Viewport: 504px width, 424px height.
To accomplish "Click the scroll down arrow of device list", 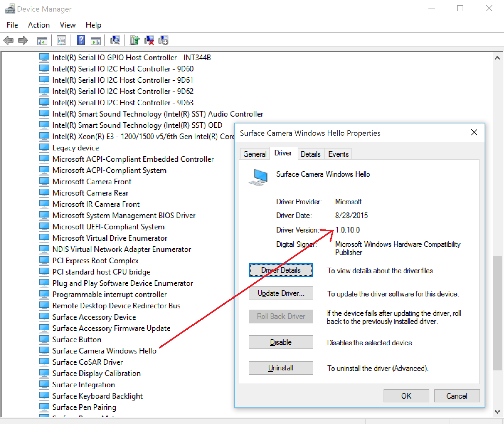I will point(497,411).
